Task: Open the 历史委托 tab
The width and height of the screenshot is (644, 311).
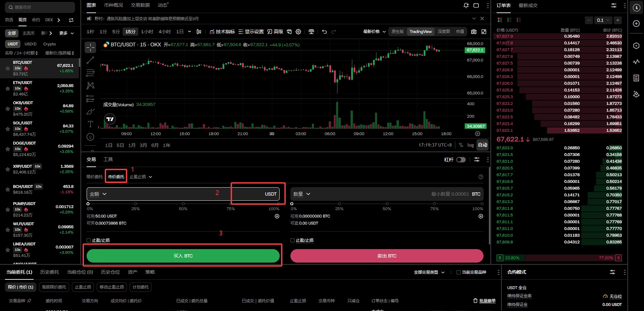Action: point(50,272)
